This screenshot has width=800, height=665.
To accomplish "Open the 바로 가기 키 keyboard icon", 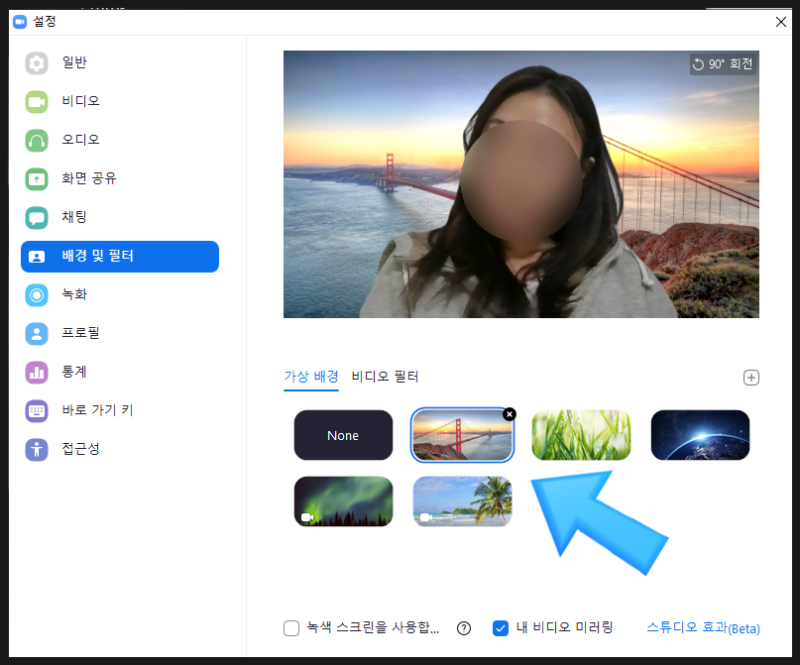I will [36, 411].
